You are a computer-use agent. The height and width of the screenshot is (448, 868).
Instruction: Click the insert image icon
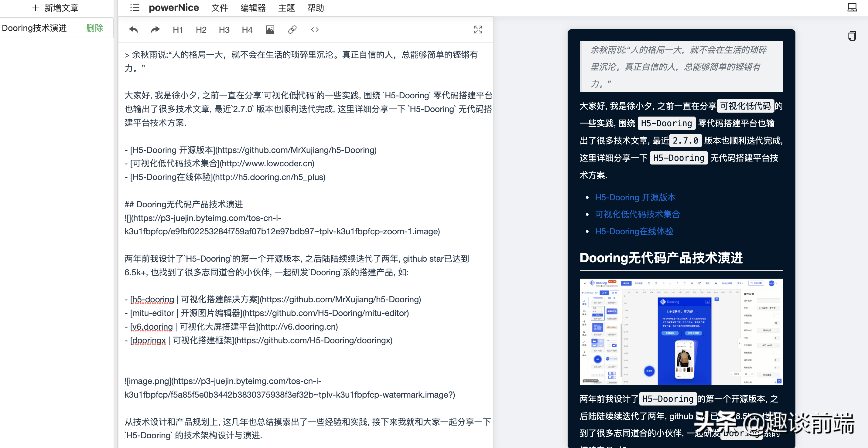pos(270,30)
